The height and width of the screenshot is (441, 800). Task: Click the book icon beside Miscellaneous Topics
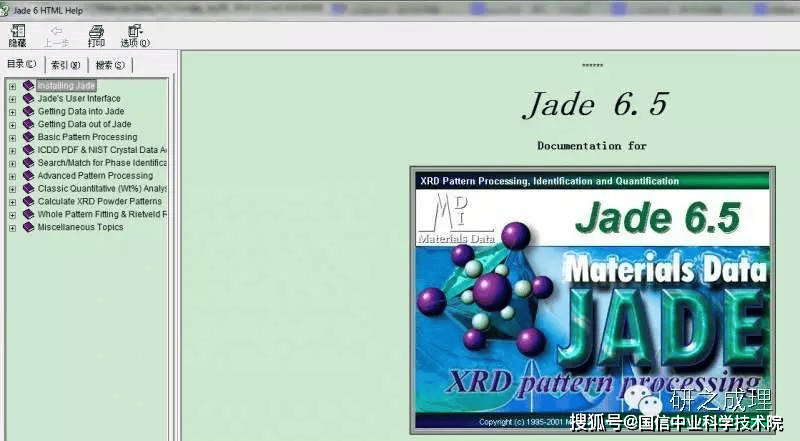28,227
